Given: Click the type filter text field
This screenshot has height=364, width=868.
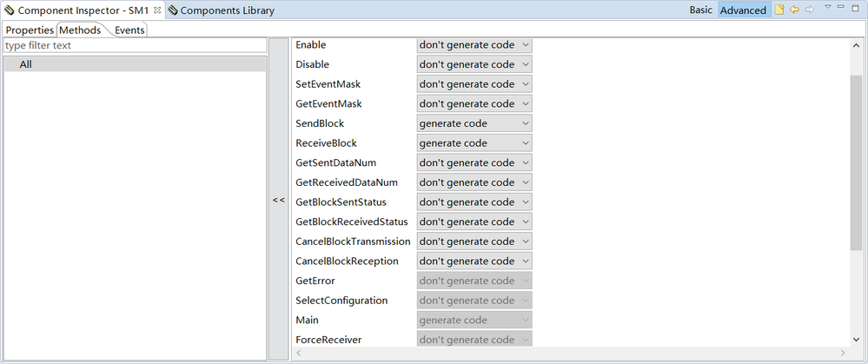Looking at the screenshot, I should [134, 45].
